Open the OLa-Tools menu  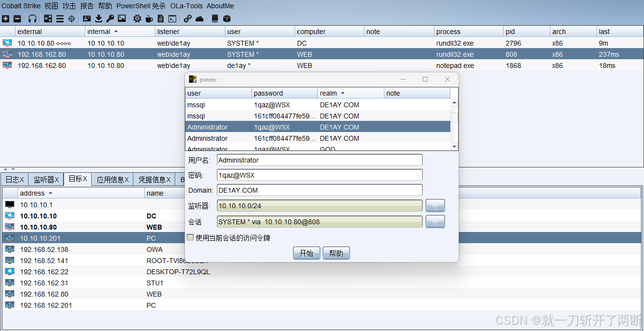[x=186, y=6]
